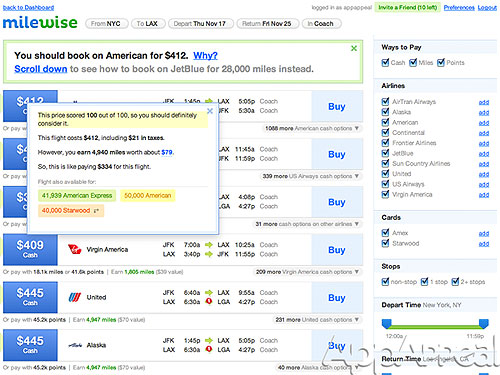
Task: Click the red stop icon on United 6:30a flight
Action: tap(209, 302)
